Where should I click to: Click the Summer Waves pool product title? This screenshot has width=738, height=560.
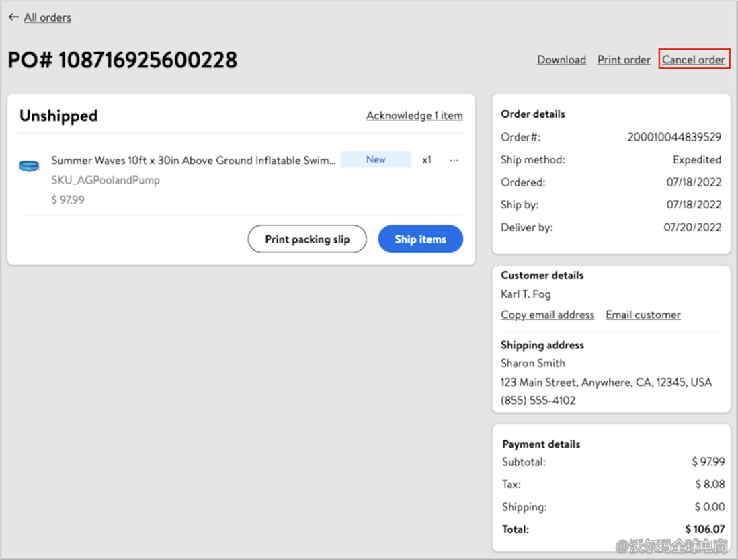click(x=194, y=161)
